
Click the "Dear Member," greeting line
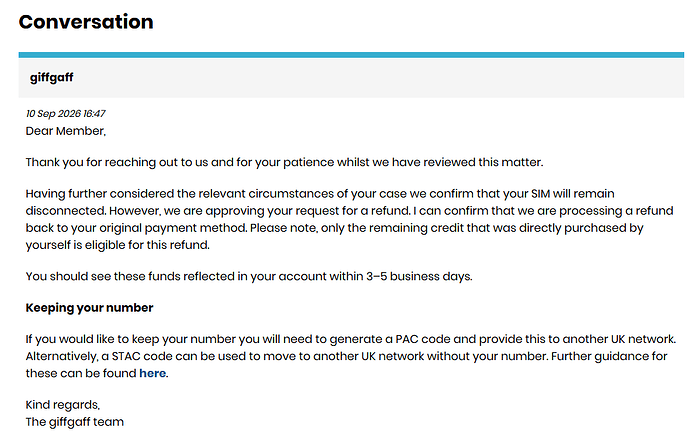[66, 131]
